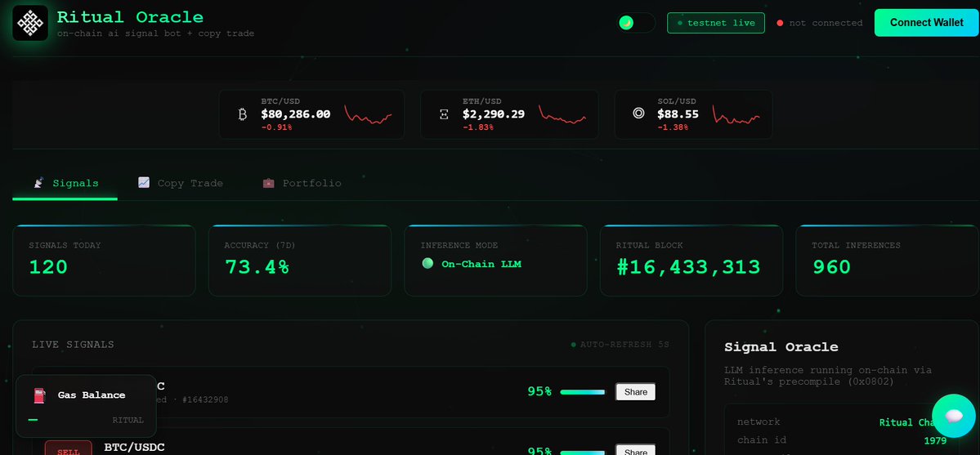980x455 pixels.
Task: Click the -1.83% ETH change value
Action: point(478,127)
